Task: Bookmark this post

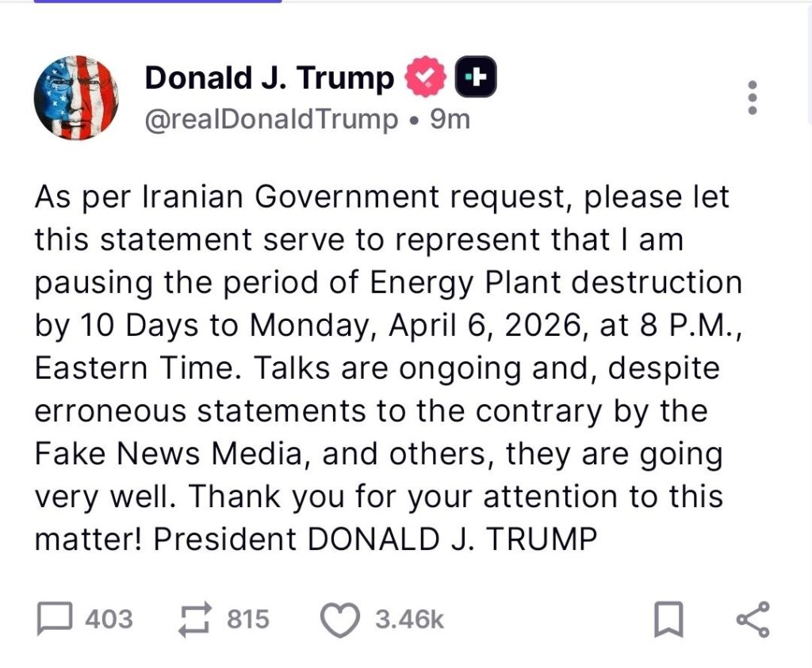Action: (668, 620)
